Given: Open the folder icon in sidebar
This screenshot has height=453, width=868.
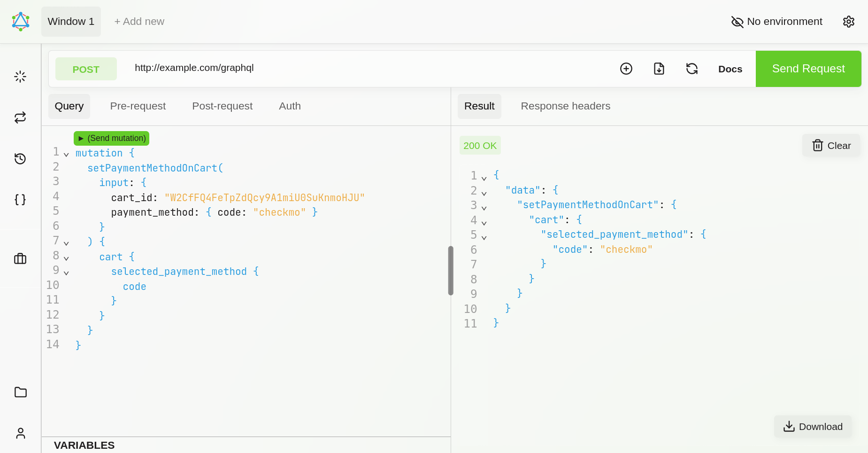Looking at the screenshot, I should pyautogui.click(x=20, y=392).
